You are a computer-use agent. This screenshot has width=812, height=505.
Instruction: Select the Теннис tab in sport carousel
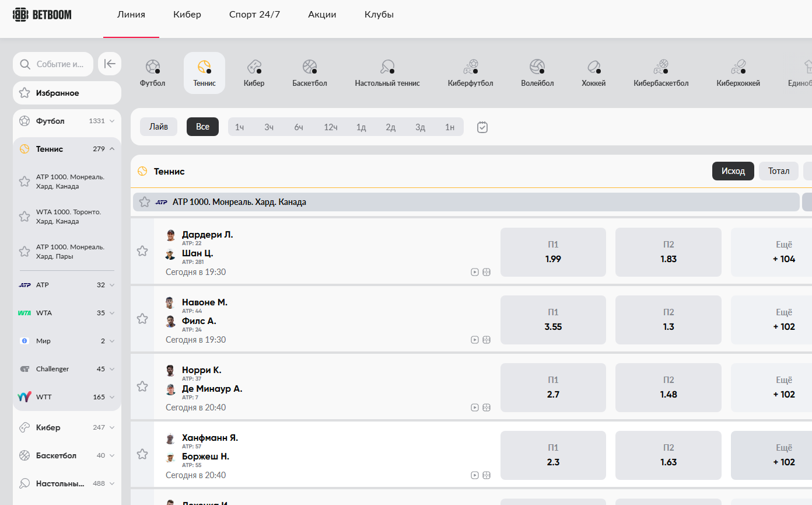[x=204, y=73]
